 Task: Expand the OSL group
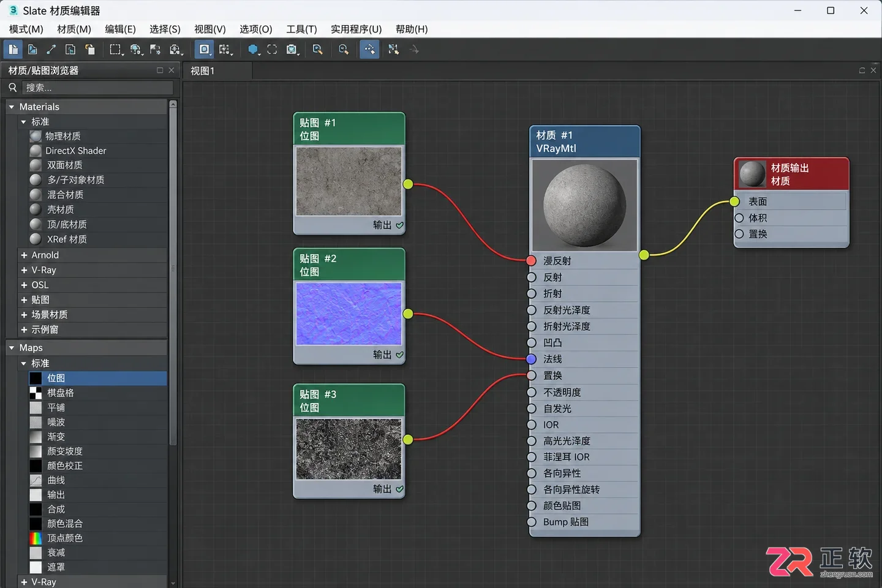tap(24, 285)
